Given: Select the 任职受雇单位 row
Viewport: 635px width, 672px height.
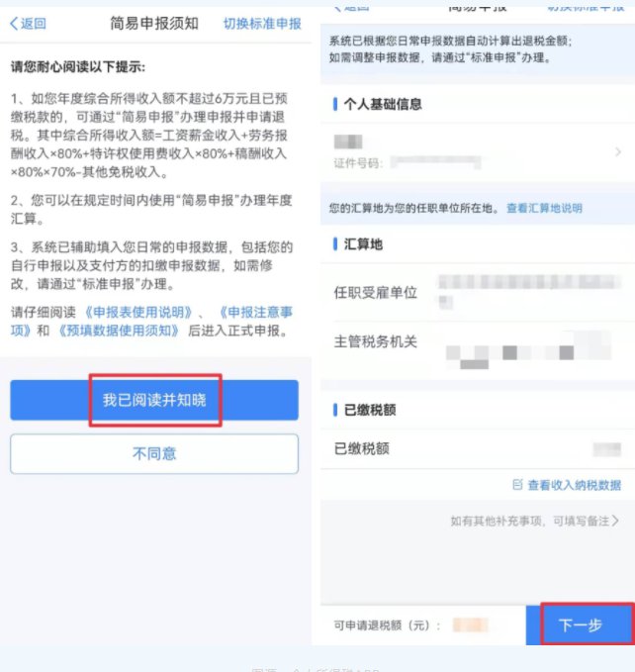Looking at the screenshot, I should (478, 293).
